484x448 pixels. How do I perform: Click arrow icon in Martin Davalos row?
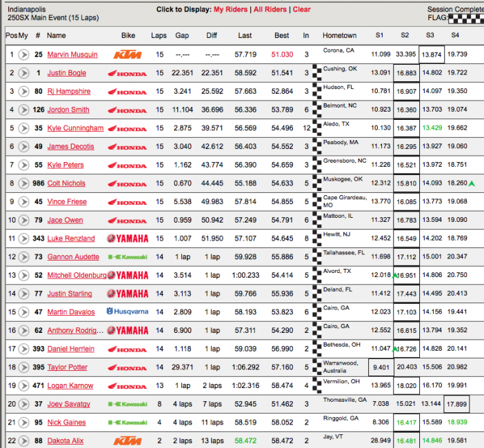pyautogui.click(x=23, y=312)
